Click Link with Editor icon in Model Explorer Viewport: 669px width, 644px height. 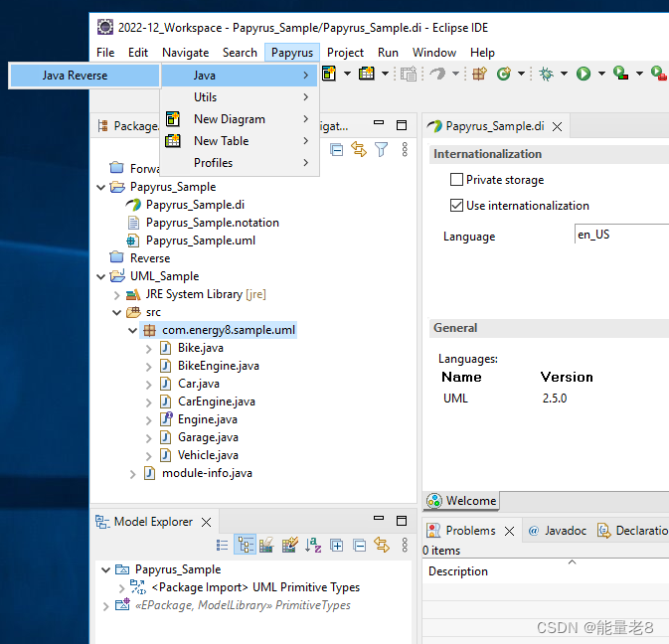(x=382, y=545)
